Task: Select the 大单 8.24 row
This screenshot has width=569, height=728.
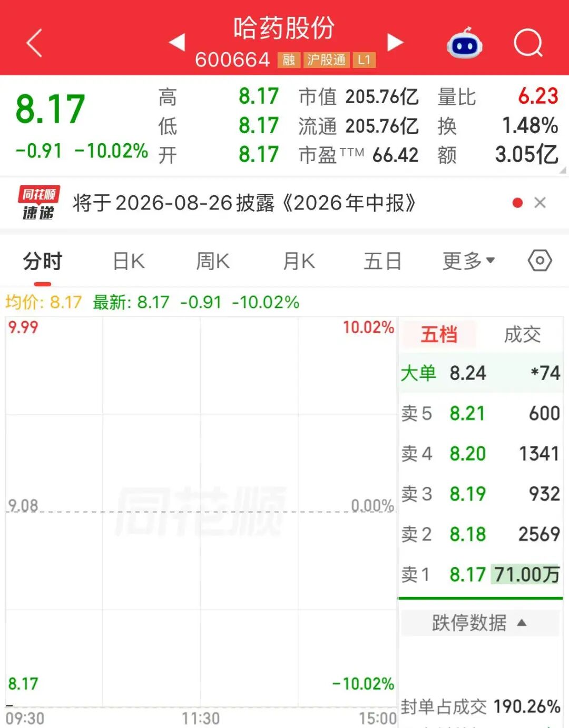Action: tap(480, 373)
